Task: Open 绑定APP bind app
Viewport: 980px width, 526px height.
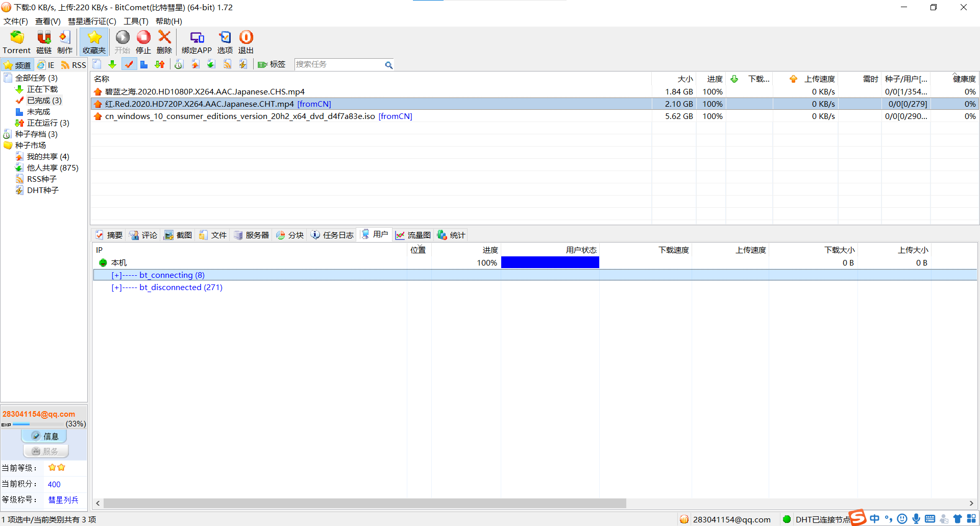Action: point(197,42)
